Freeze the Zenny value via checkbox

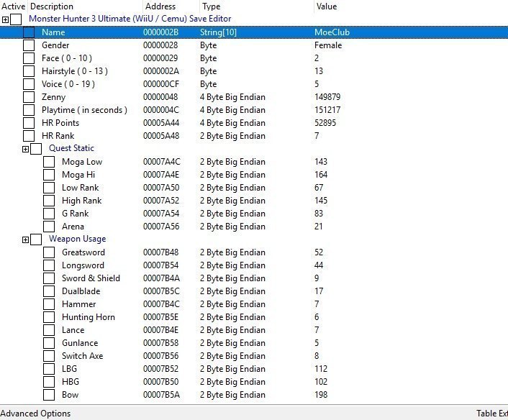pyautogui.click(x=29, y=97)
